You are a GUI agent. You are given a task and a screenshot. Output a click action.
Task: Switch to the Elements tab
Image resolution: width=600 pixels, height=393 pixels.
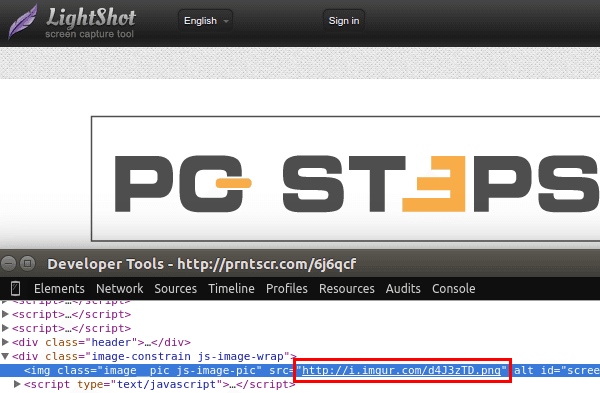59,289
